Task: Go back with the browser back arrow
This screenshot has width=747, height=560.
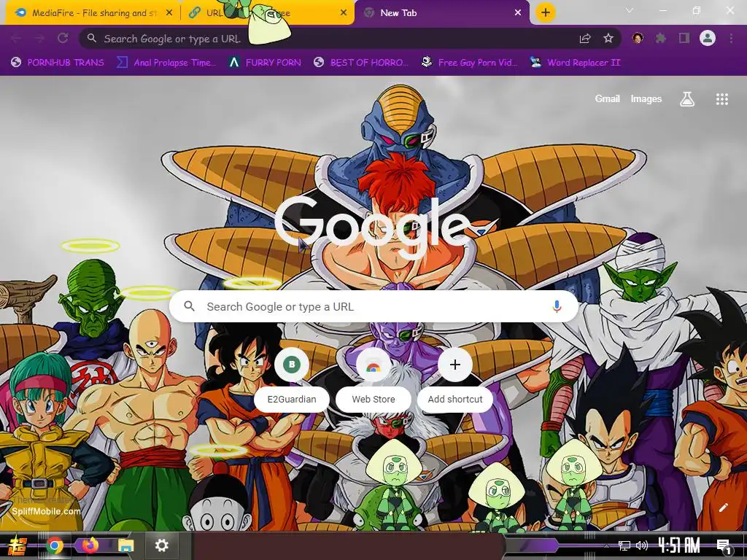Action: 16,39
